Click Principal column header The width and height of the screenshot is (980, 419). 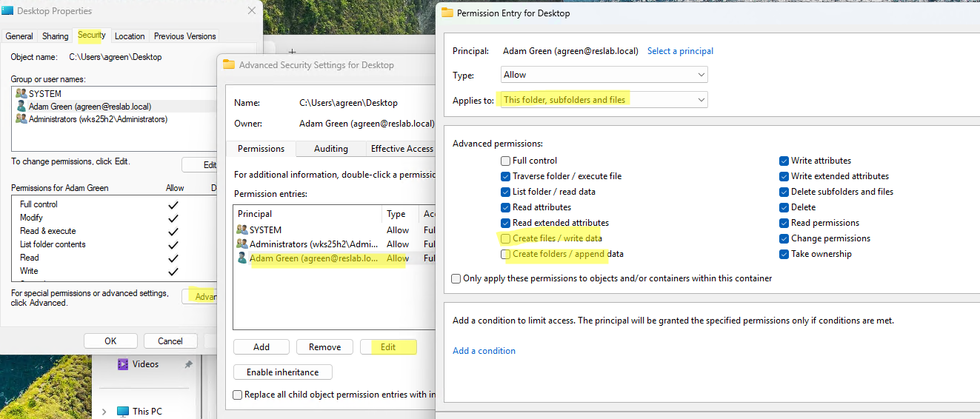point(308,214)
